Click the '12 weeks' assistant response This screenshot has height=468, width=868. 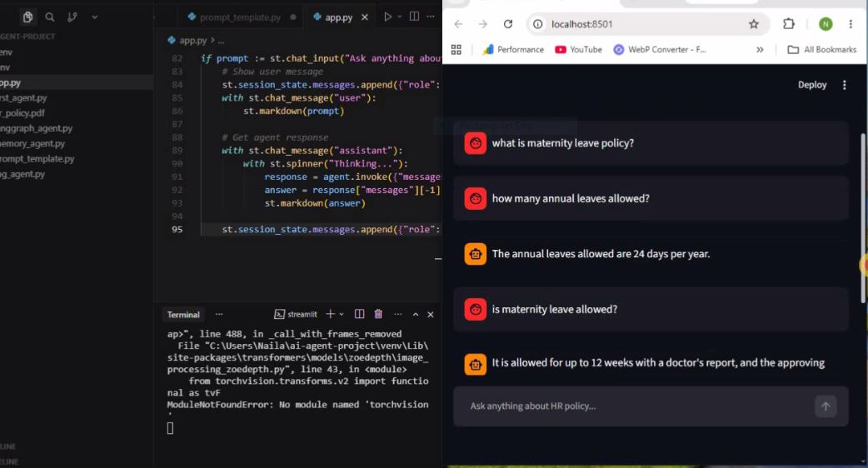click(x=658, y=363)
